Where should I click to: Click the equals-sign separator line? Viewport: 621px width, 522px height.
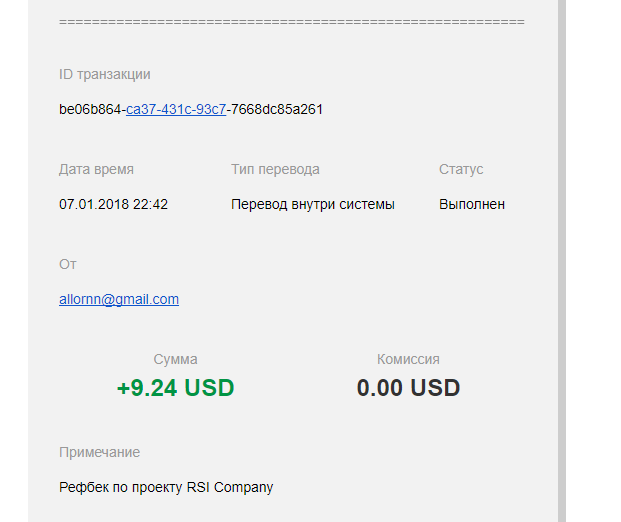[292, 22]
